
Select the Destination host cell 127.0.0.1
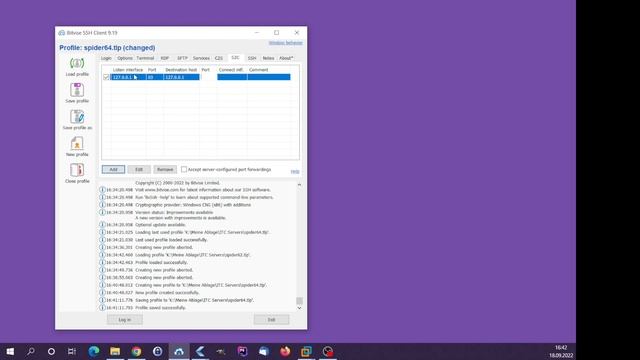[181, 77]
